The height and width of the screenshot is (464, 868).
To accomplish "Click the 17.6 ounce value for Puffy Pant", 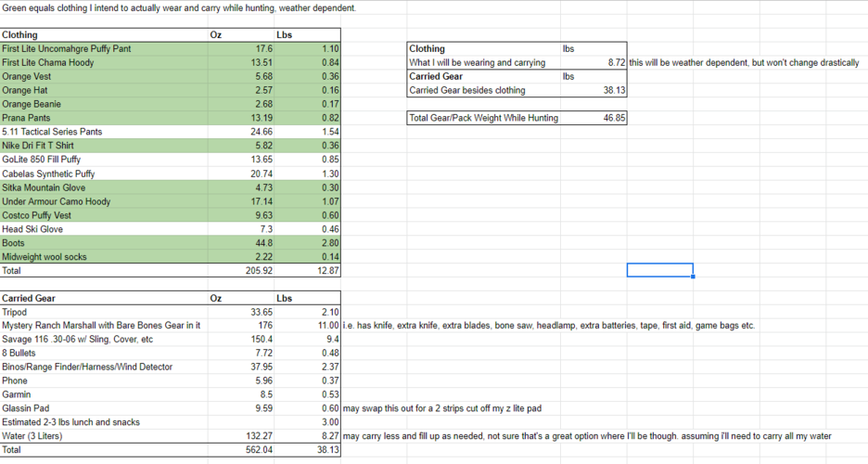I will pyautogui.click(x=241, y=49).
